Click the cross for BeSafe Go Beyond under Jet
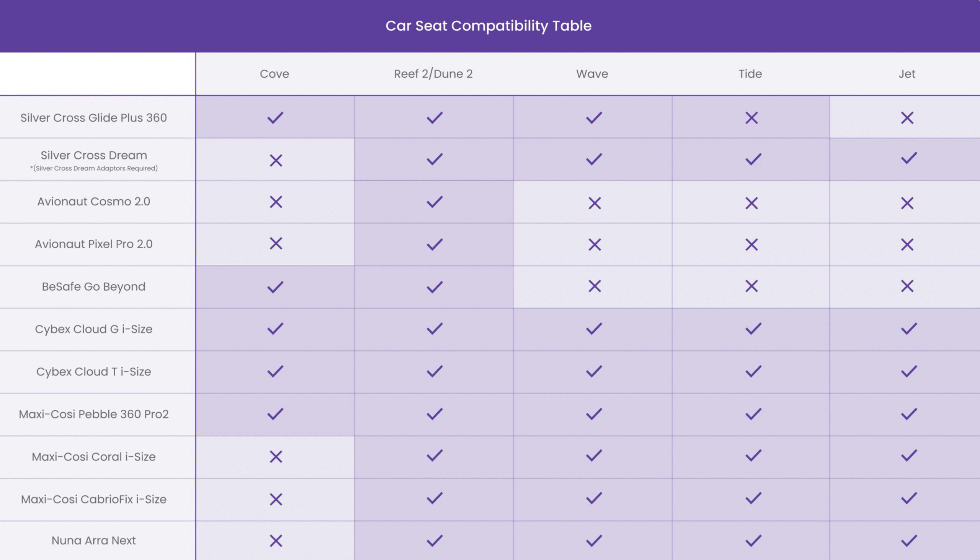This screenshot has width=980, height=560. click(x=907, y=286)
